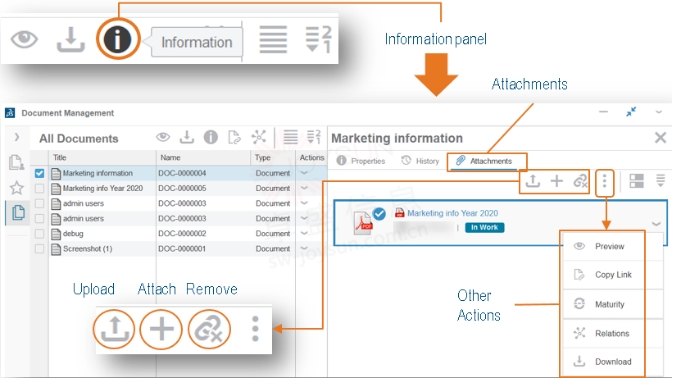Check the Marketing info Year 2020 checkbox
Image resolution: width=673 pixels, height=378 pixels.
(39, 188)
